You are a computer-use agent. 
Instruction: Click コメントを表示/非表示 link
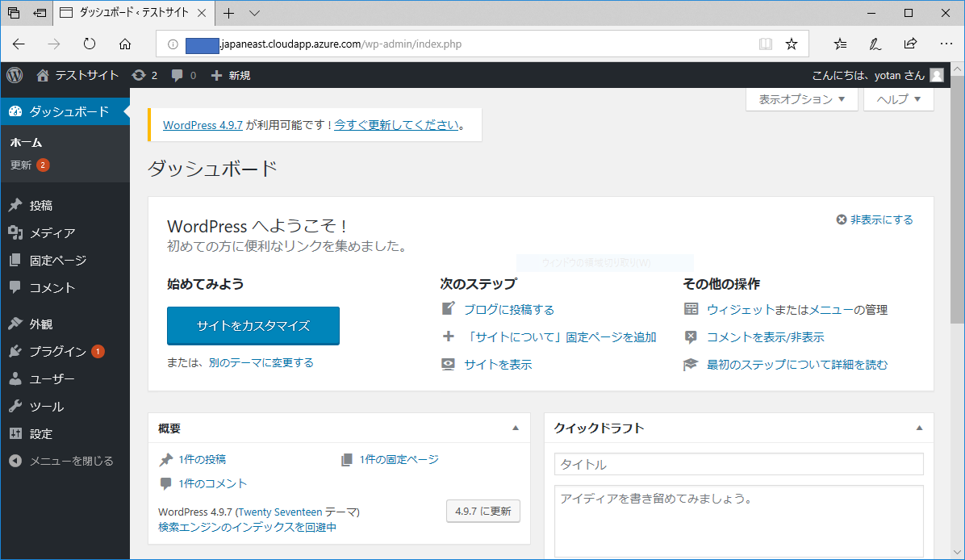765,337
